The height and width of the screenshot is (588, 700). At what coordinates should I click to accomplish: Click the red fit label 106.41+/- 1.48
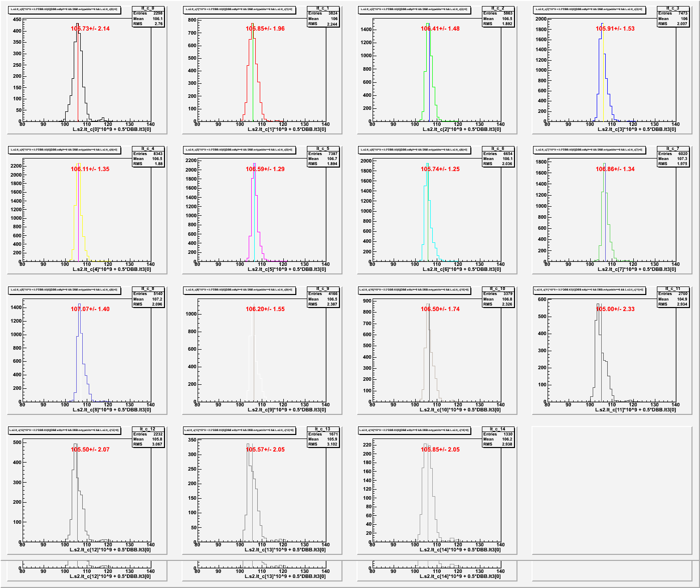[440, 29]
